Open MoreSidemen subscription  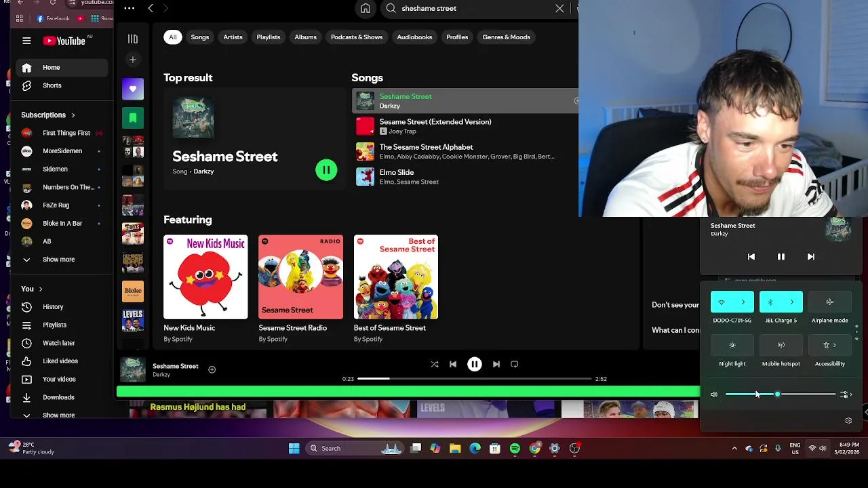click(x=62, y=151)
